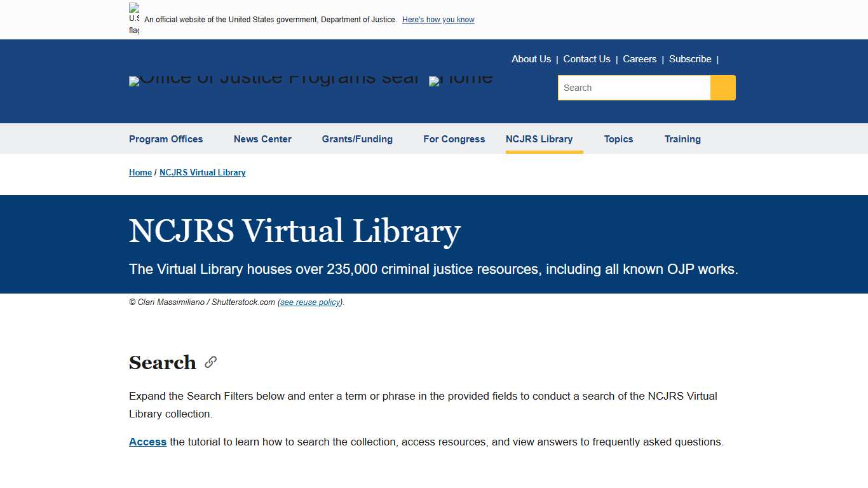Screen dimensions: 868x488
Task: Click the Here's how you know link
Action: [438, 20]
